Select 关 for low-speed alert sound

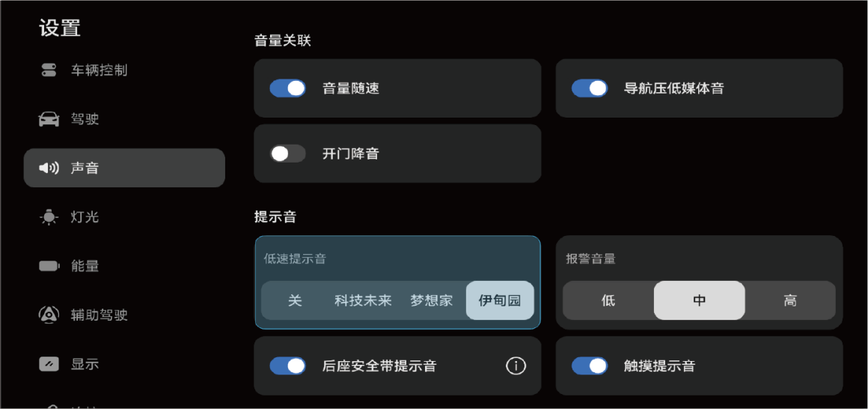(295, 300)
